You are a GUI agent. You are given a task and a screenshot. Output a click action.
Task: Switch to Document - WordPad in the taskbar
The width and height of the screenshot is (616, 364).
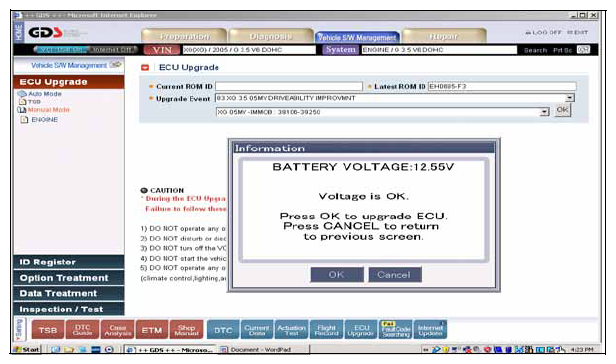click(x=264, y=349)
